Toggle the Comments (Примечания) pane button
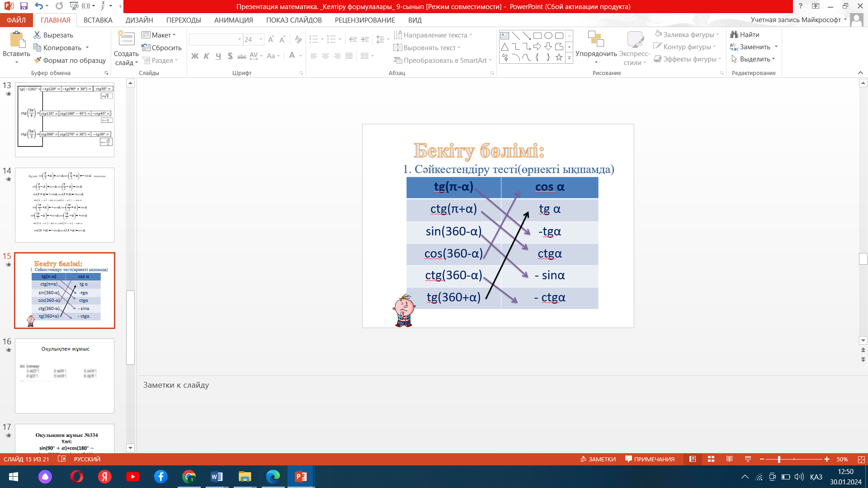The width and height of the screenshot is (868, 488). click(x=650, y=459)
